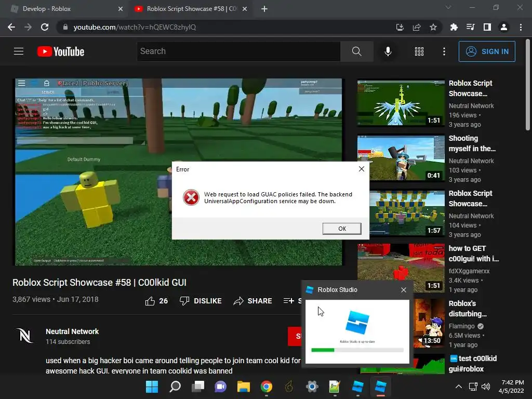Click Chrome icon on the taskbar
532x399 pixels.
click(267, 387)
